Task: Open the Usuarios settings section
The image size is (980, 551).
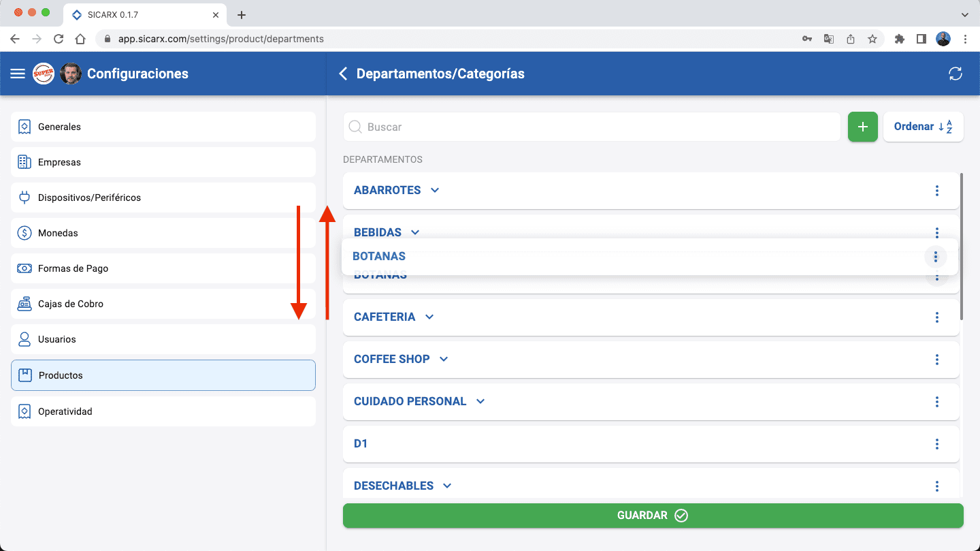Action: [163, 339]
